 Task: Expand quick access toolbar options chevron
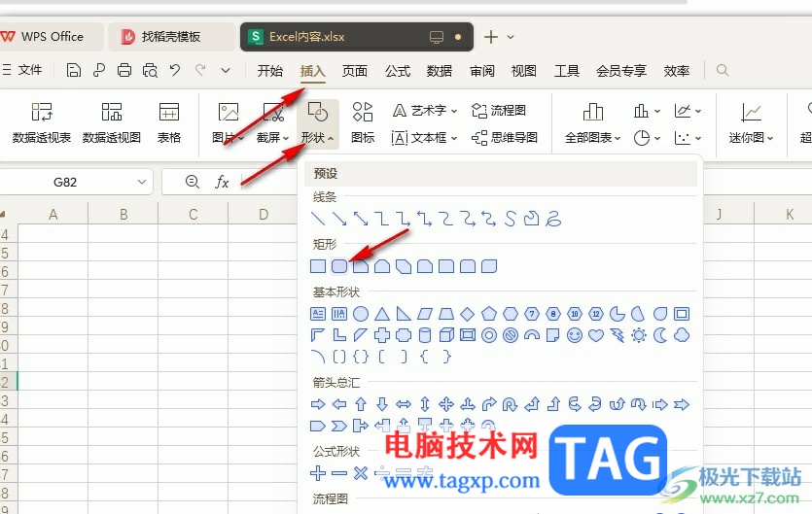[226, 70]
